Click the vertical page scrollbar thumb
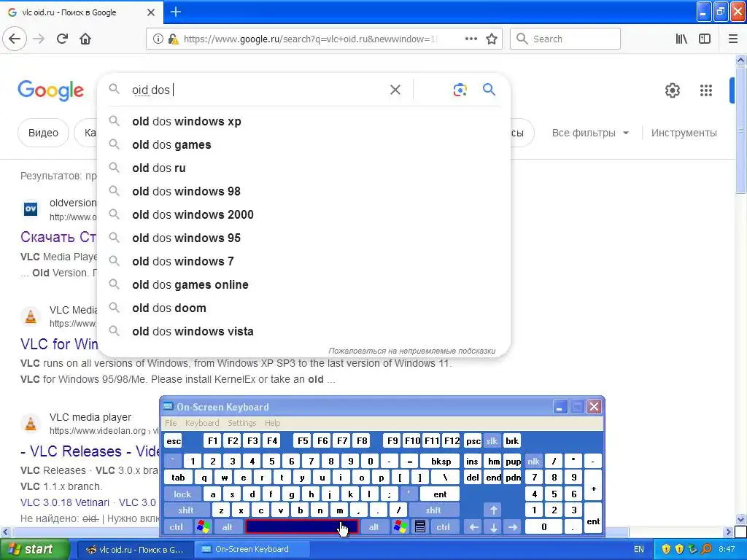This screenshot has width=747, height=560. coord(741,130)
